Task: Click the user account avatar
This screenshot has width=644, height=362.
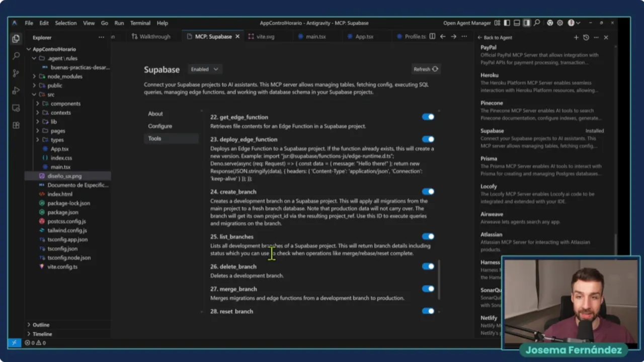Action: tap(571, 23)
